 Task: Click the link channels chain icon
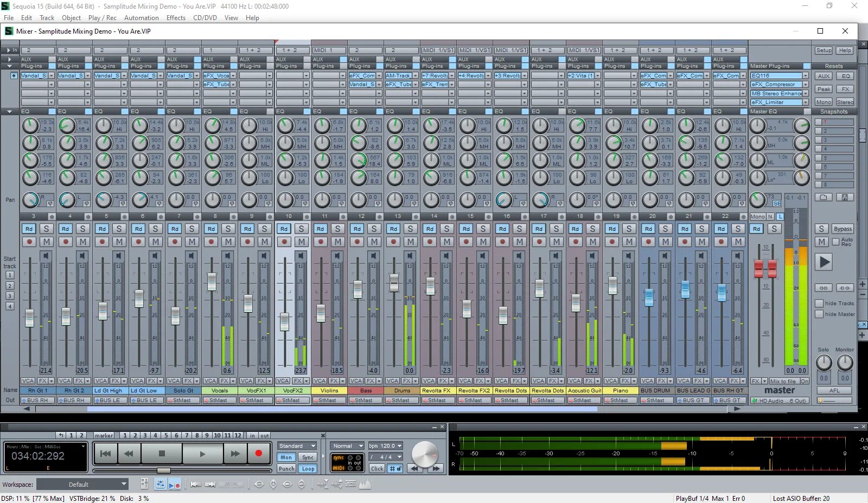click(824, 288)
